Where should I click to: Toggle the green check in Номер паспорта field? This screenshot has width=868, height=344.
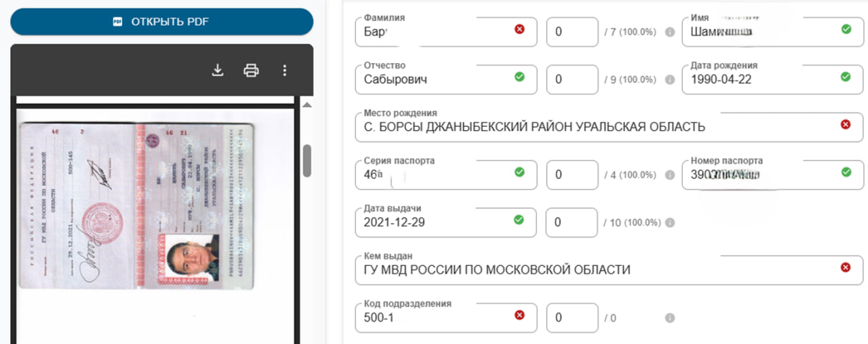pyautogui.click(x=846, y=172)
